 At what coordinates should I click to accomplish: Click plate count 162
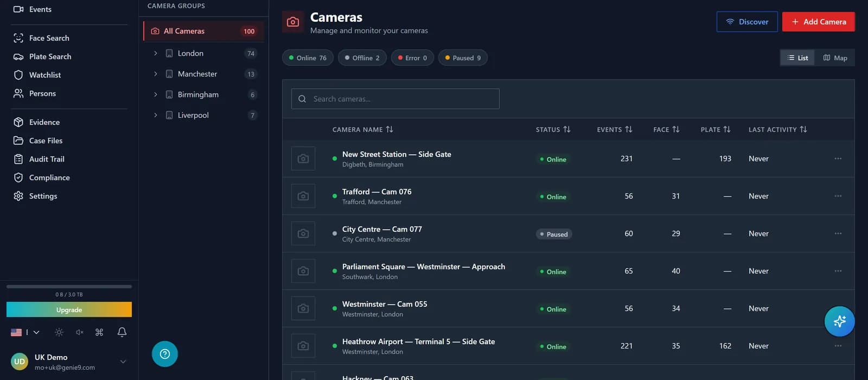click(x=725, y=346)
